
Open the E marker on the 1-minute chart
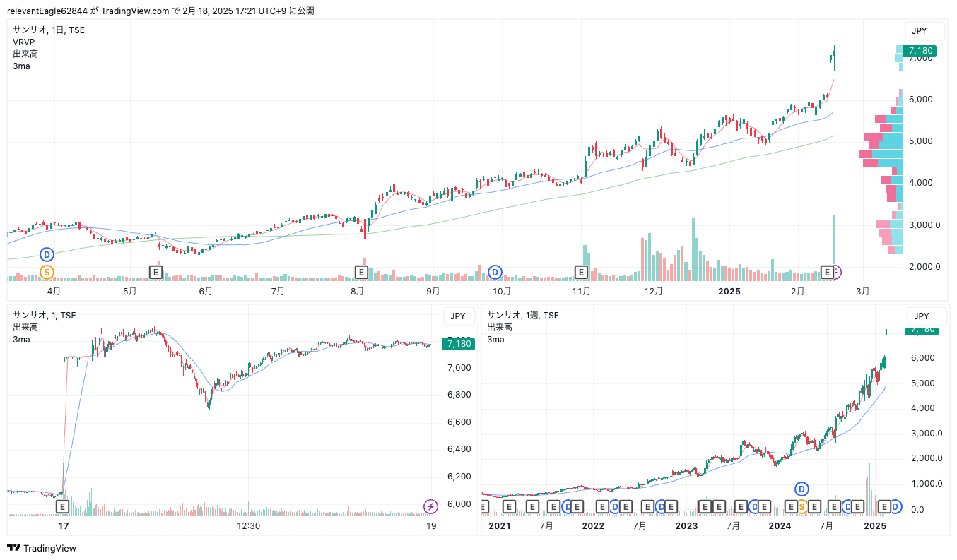click(62, 506)
